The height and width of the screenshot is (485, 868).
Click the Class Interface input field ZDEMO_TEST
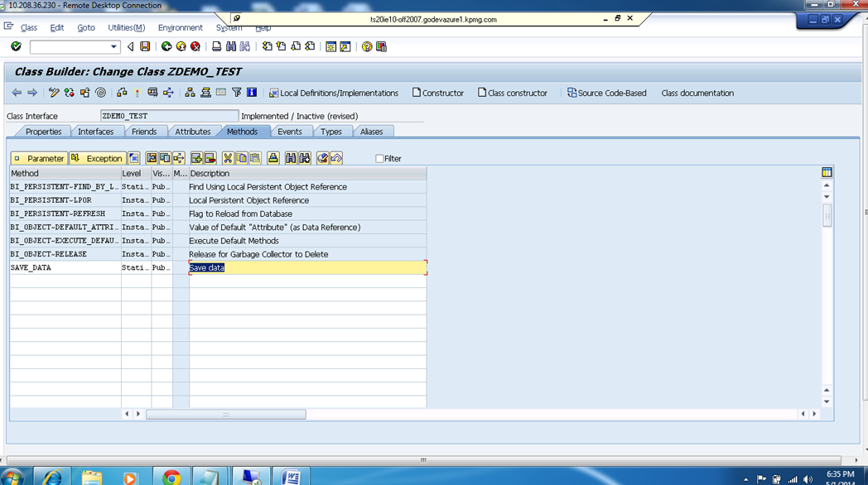170,116
